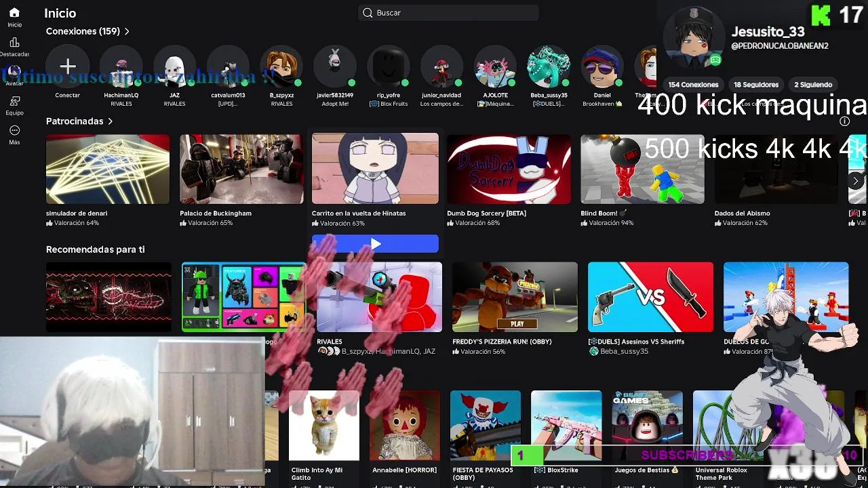Open the red horror recommended thumbnail
The width and height of the screenshot is (868, 488).
[x=108, y=297]
